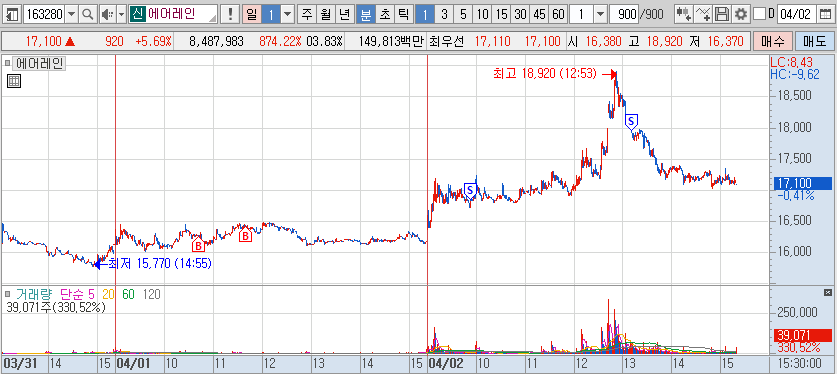
Task: Click the 최우선 best quote 17,110 value
Action: click(x=492, y=41)
